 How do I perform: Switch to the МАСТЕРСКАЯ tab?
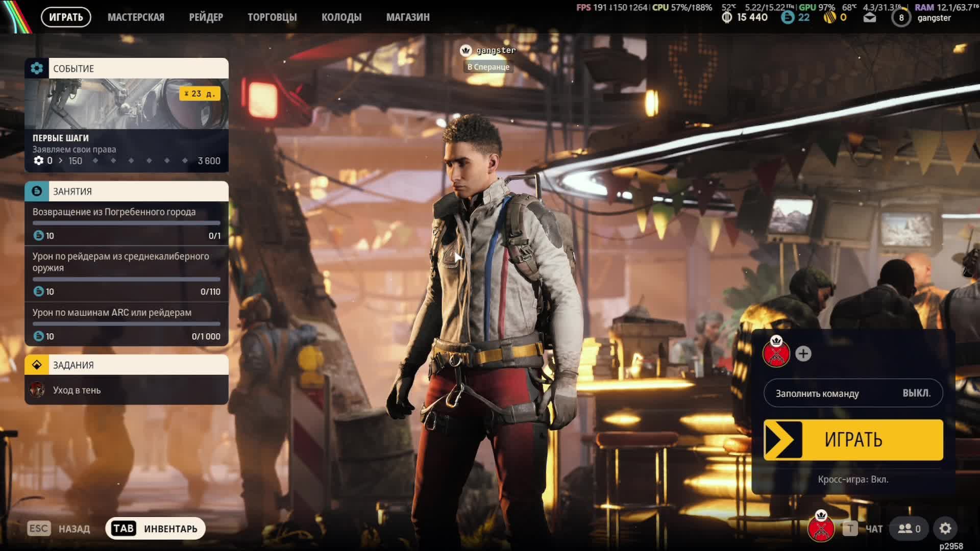(136, 17)
